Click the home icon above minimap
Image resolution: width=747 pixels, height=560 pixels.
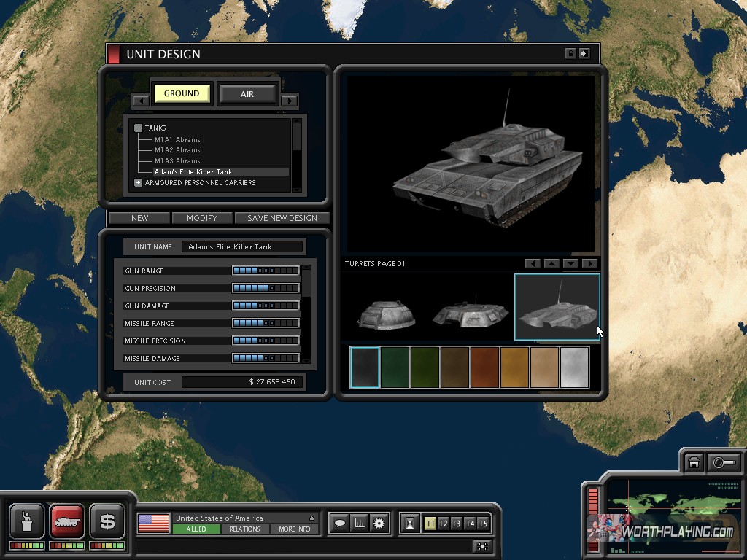pos(694,463)
